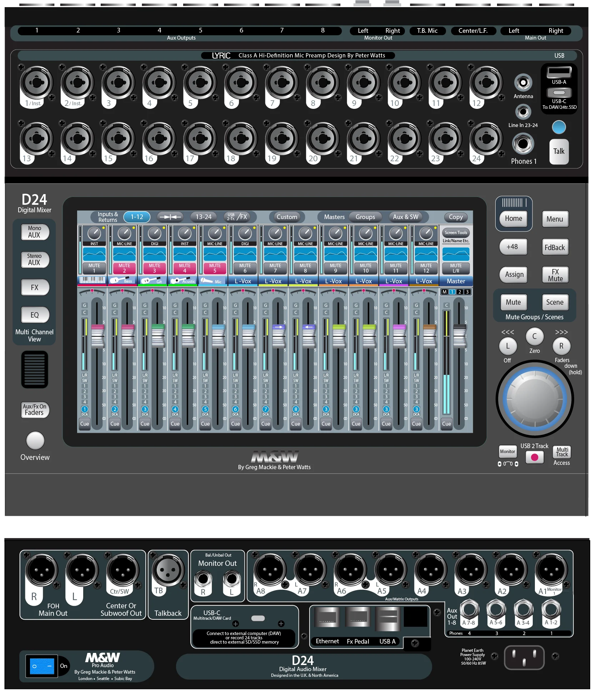The width and height of the screenshot is (592, 700).
Task: Toggle MUTE 8
Action: (305, 268)
